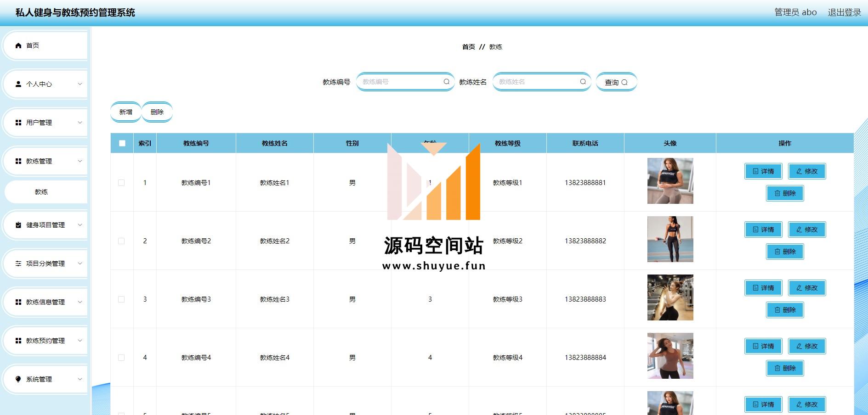Click phone number 13823888881
Screen dimensions: 868x415
coord(585,183)
